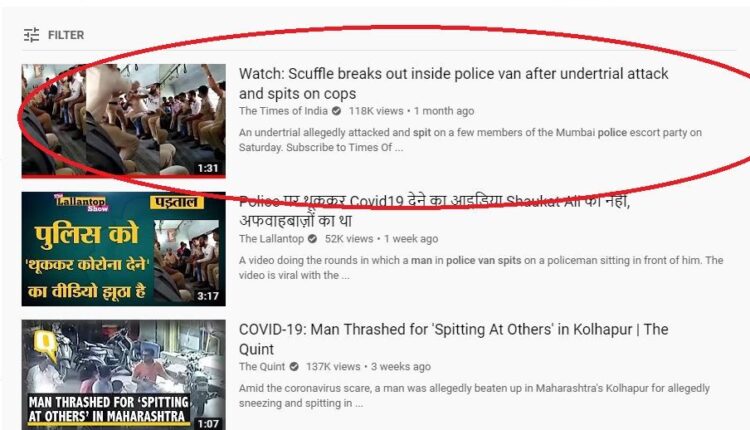The width and height of the screenshot is (750, 430).
Task: Visit The Quint channel
Action: [x=262, y=366]
